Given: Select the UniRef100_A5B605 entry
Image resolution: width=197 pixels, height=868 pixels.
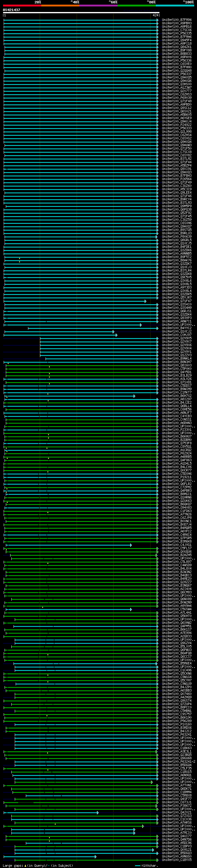Looking at the screenshot, I should coord(177,115).
